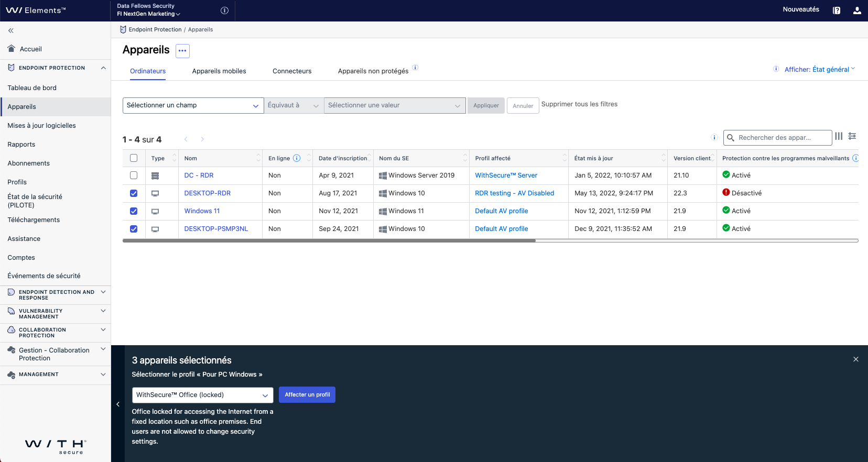Open the Appareils more options ellipsis button

tap(182, 51)
